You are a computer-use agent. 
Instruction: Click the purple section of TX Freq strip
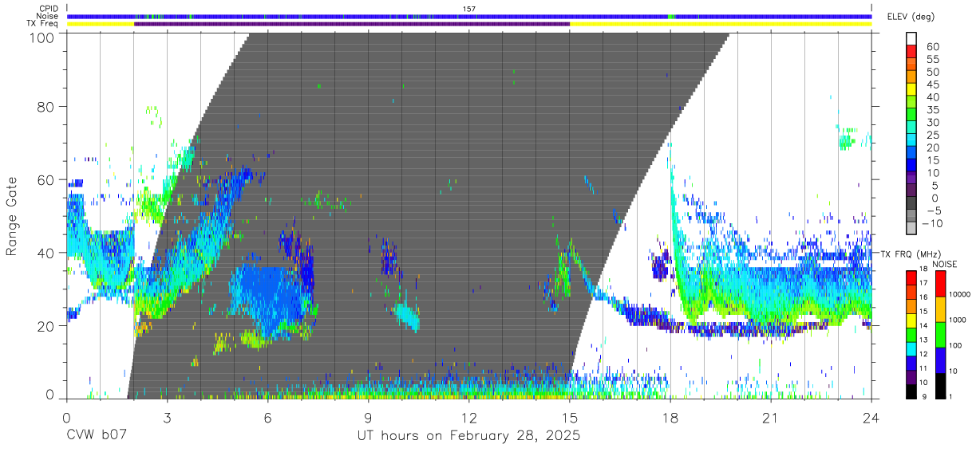pyautogui.click(x=352, y=24)
